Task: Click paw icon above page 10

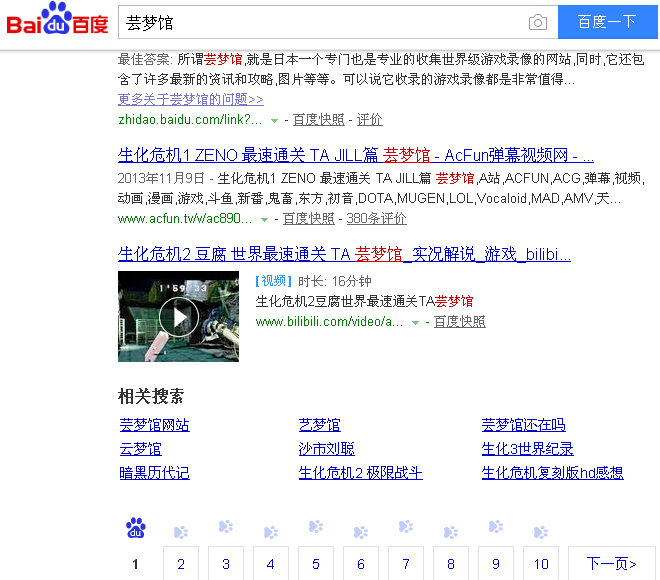Action: [x=541, y=532]
